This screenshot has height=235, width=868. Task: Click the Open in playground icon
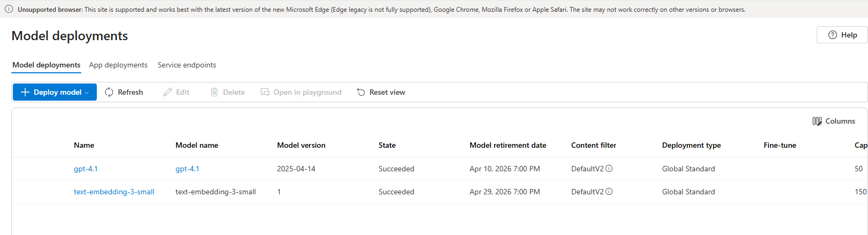point(265,92)
